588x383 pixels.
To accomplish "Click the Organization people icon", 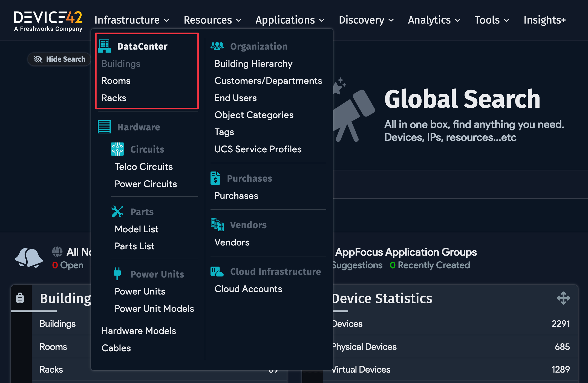I will 217,45.
